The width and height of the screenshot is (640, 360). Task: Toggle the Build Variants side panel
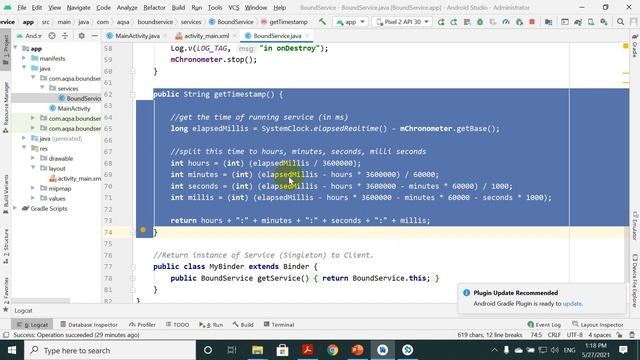click(6, 194)
